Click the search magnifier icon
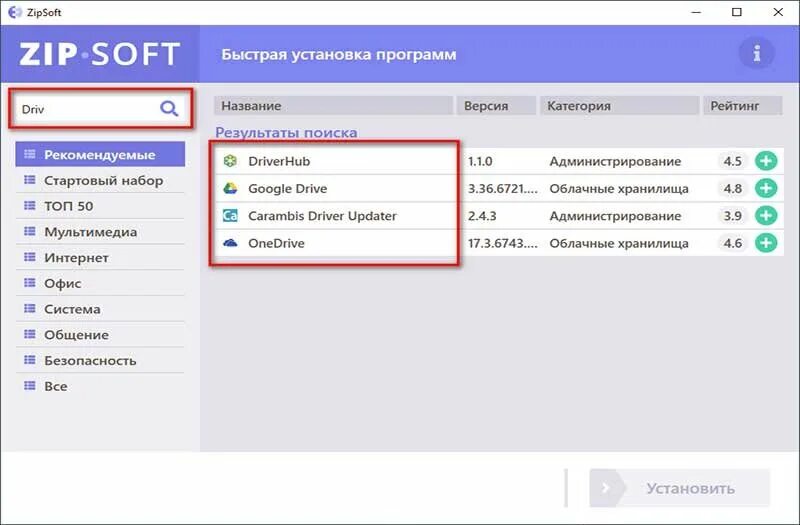This screenshot has width=800, height=525. [x=169, y=108]
